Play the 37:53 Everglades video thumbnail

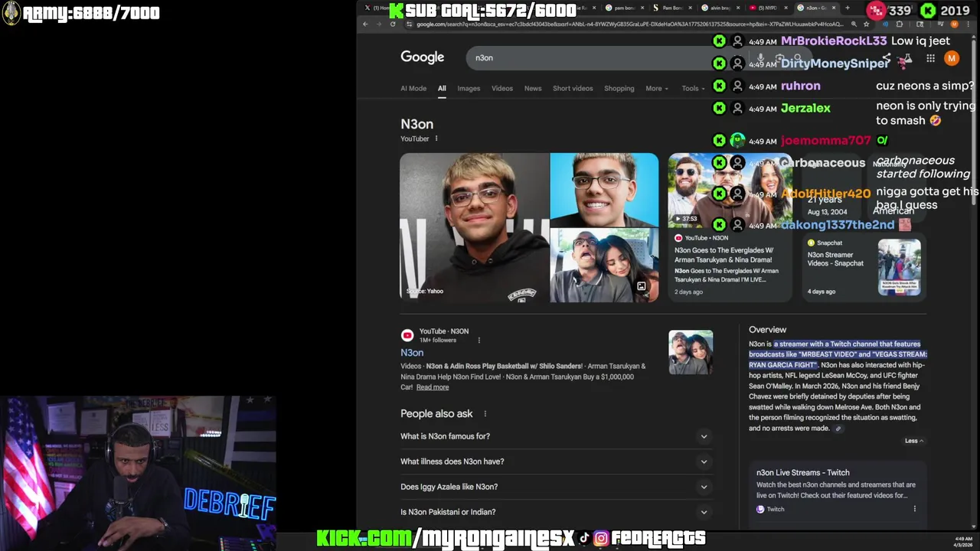click(730, 191)
